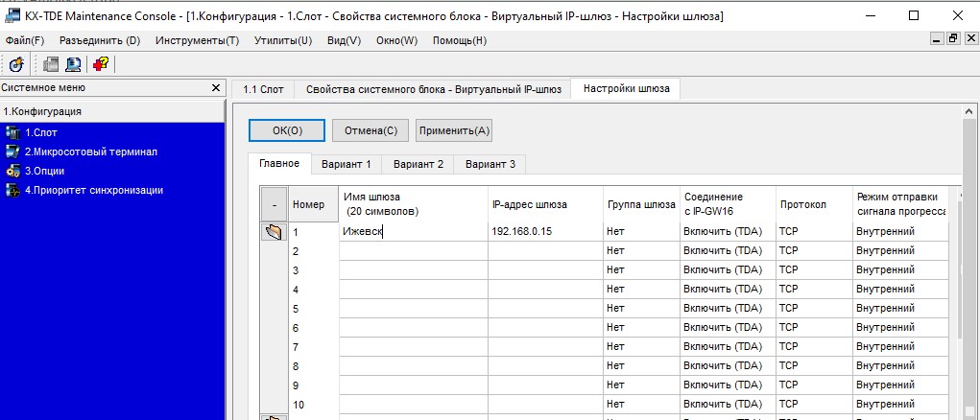Select row number 6 in the table
Image resolution: width=980 pixels, height=420 pixels.
pos(314,328)
